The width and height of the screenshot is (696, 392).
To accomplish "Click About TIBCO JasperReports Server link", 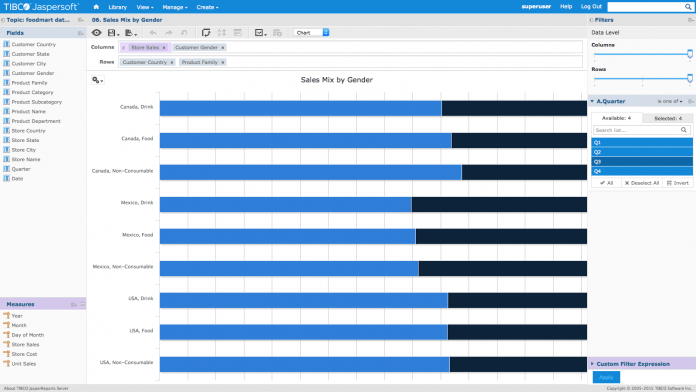I will 36,388.
